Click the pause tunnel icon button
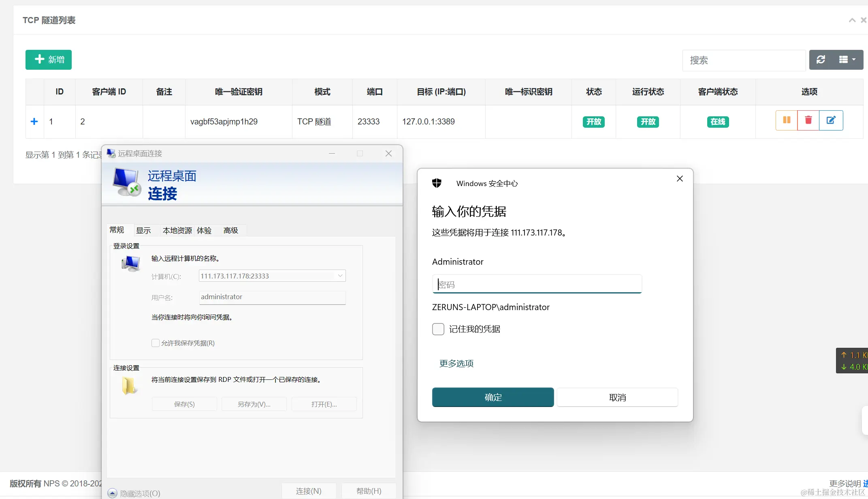868x499 pixels. click(x=787, y=120)
